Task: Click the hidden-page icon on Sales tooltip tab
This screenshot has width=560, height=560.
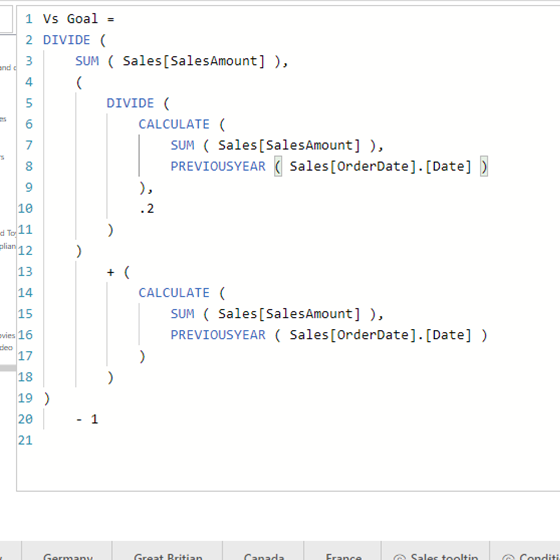Action: tap(400, 558)
